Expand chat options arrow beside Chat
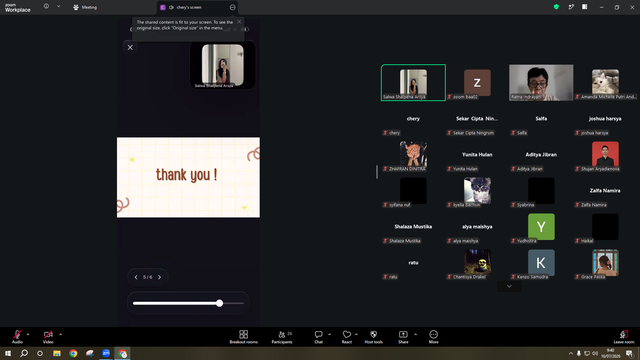The image size is (640, 360). (329, 334)
